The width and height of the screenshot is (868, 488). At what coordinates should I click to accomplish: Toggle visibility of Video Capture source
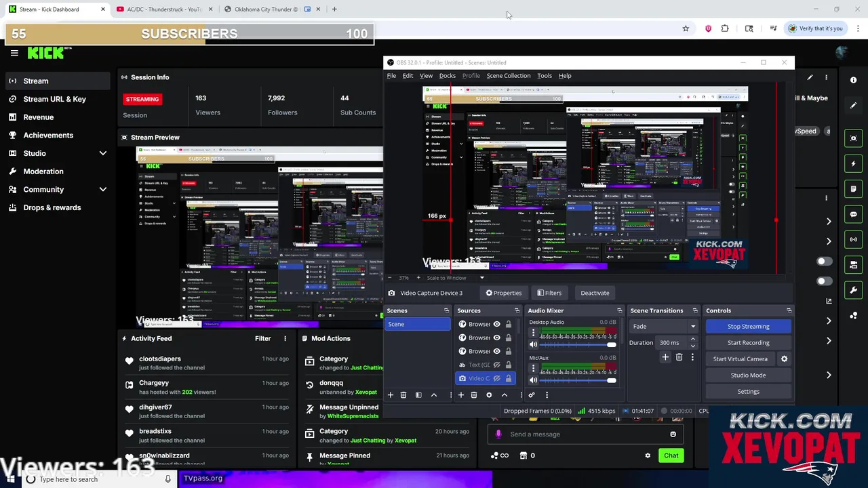(496, 378)
